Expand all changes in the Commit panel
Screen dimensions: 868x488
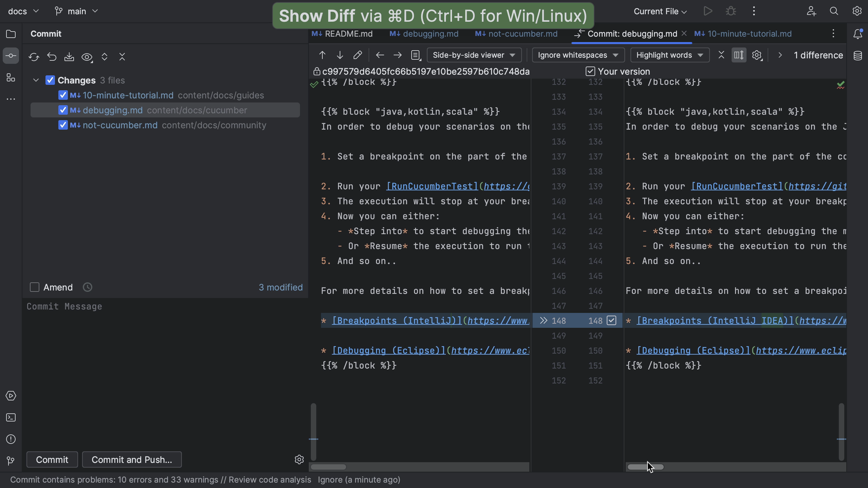point(104,57)
